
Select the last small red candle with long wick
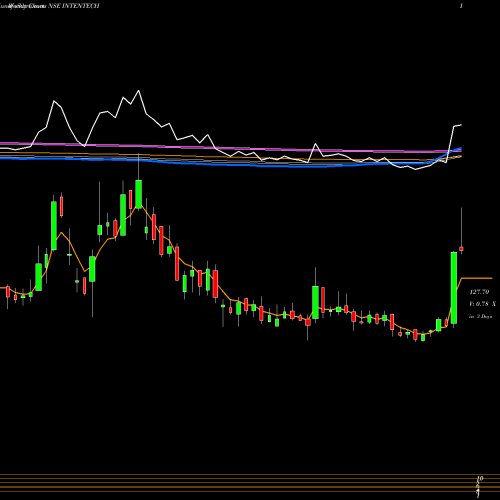(461, 249)
